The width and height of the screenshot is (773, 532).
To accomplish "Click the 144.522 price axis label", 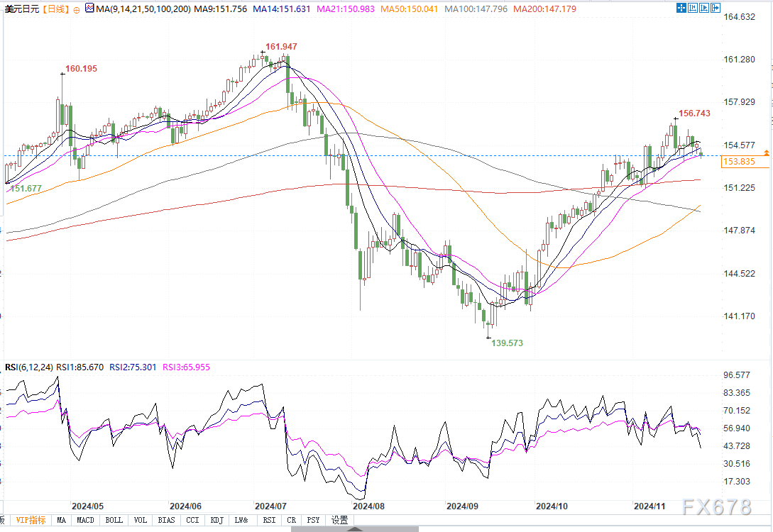I will point(739,273).
